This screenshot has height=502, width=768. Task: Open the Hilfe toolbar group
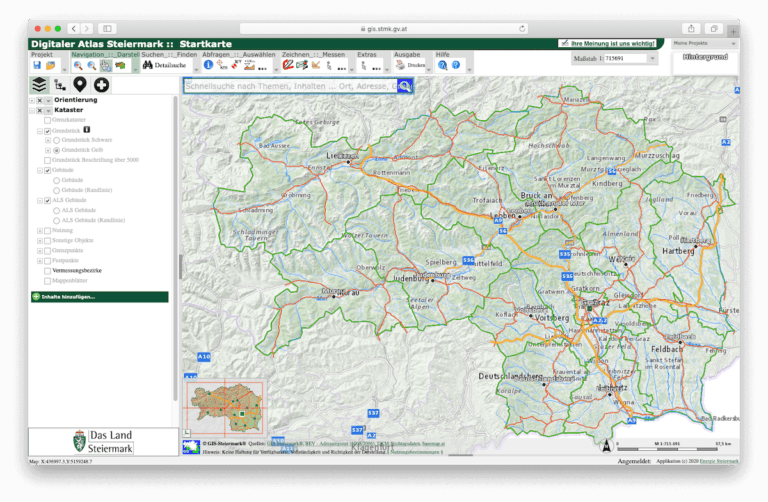point(442,54)
